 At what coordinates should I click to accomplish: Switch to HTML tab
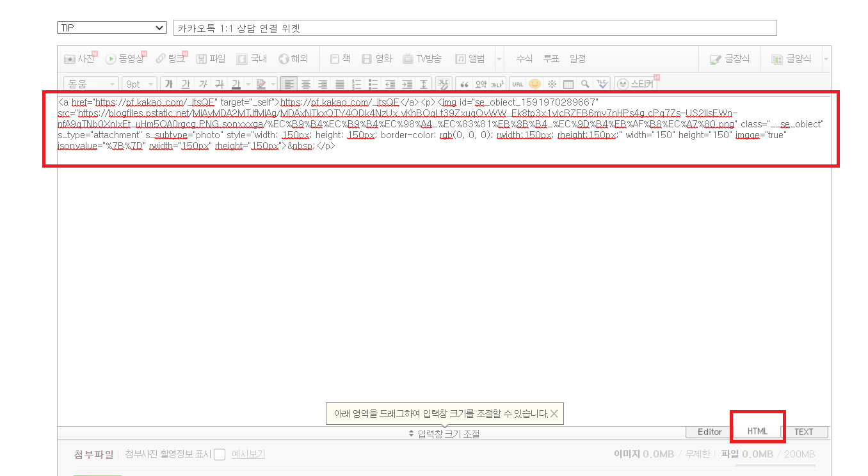(757, 431)
